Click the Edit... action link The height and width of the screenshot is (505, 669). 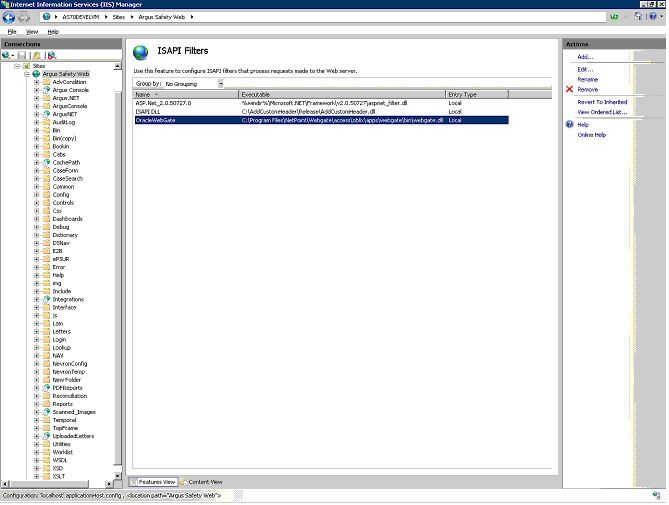point(585,69)
